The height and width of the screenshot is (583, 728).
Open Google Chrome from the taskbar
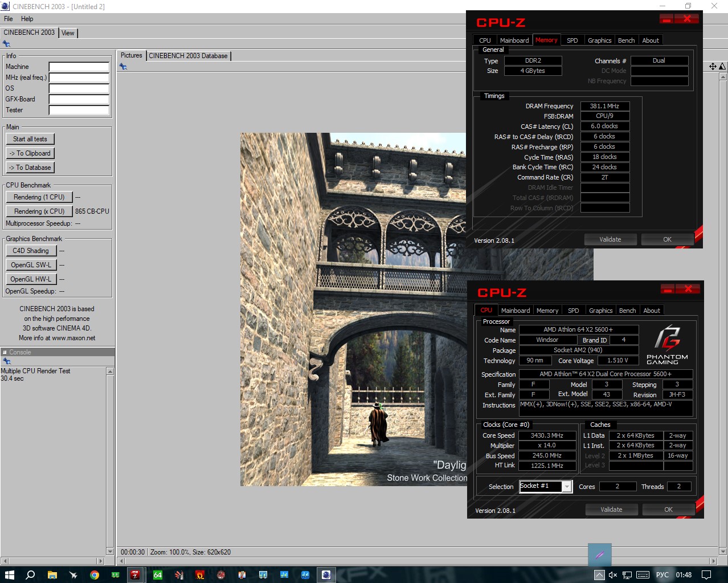coord(94,574)
